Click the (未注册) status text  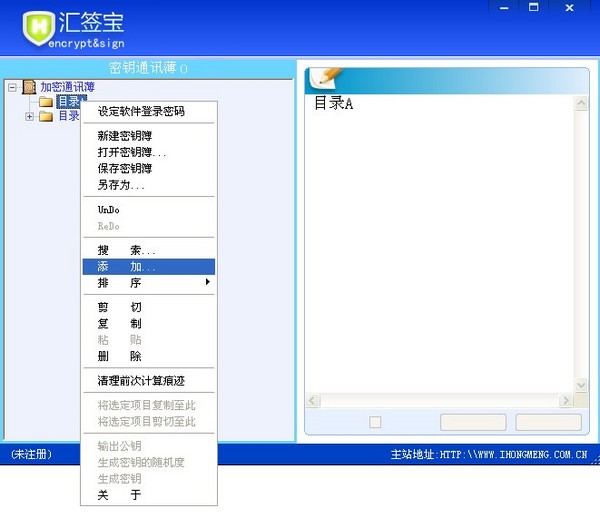[x=31, y=455]
